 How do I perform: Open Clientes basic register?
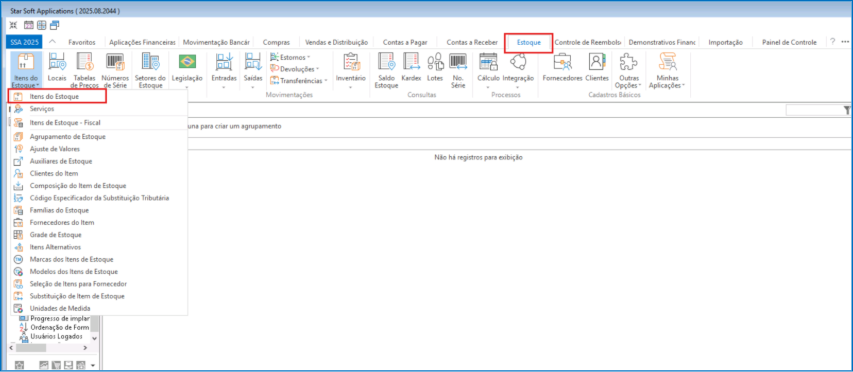point(597,68)
